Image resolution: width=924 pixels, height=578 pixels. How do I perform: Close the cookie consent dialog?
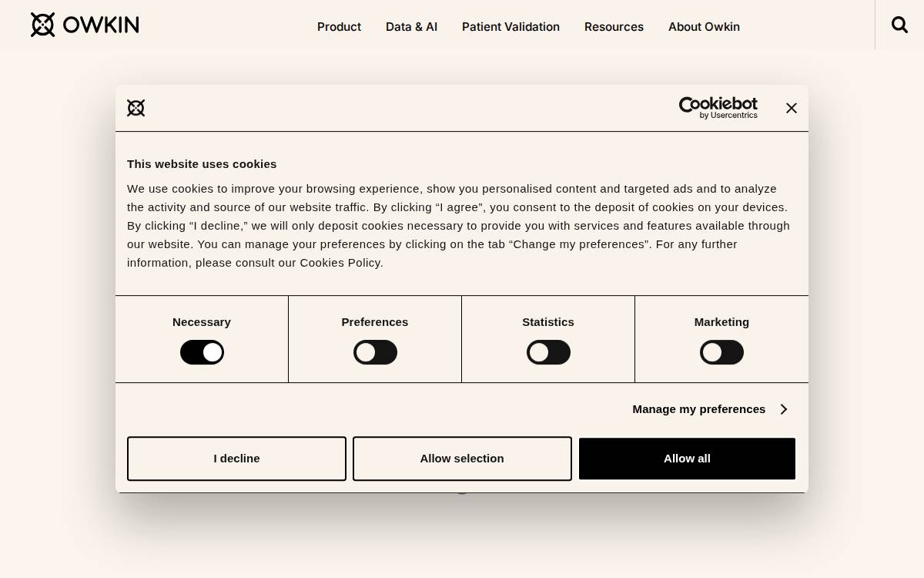tap(792, 108)
